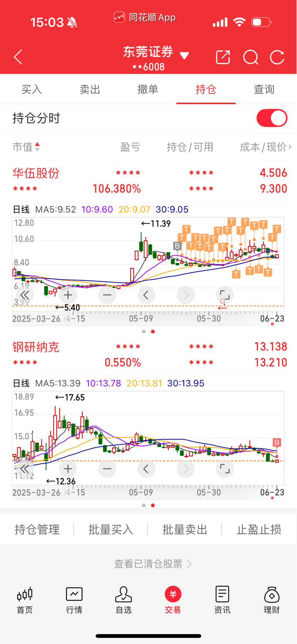Open the share/export icon in header
Image resolution: width=297 pixels, height=644 pixels.
pyautogui.click(x=223, y=57)
